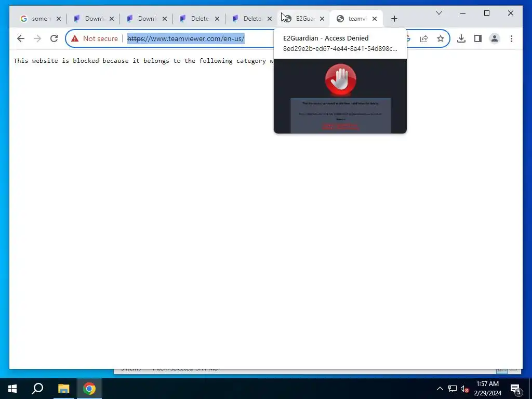Click the forward navigation arrow
532x399 pixels.
click(x=37, y=38)
